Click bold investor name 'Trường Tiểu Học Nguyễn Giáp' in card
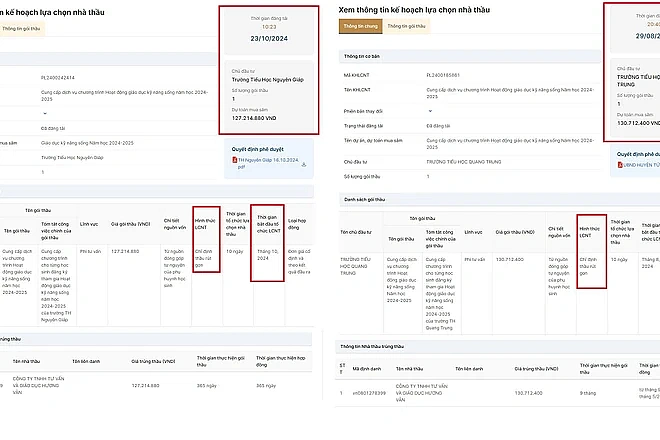This screenshot has height=440, width=660. (x=268, y=80)
